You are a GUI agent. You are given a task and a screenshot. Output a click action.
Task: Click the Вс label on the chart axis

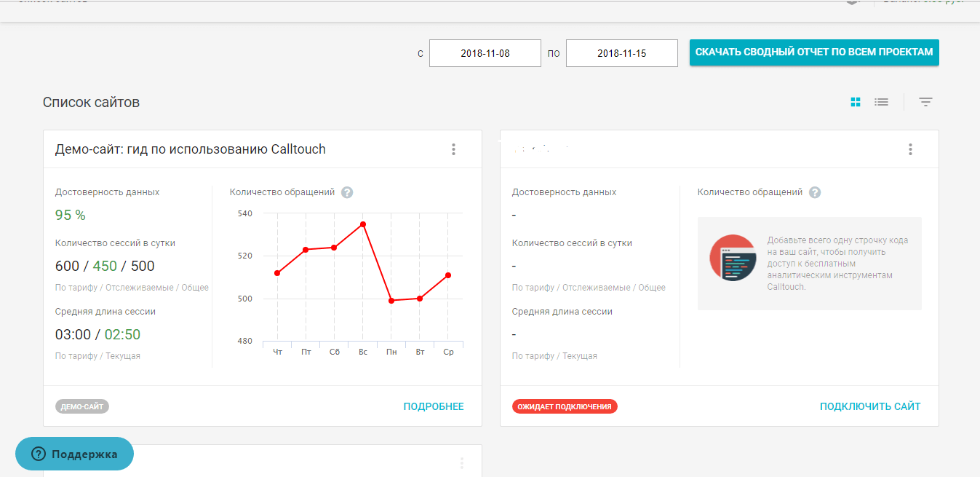point(362,352)
